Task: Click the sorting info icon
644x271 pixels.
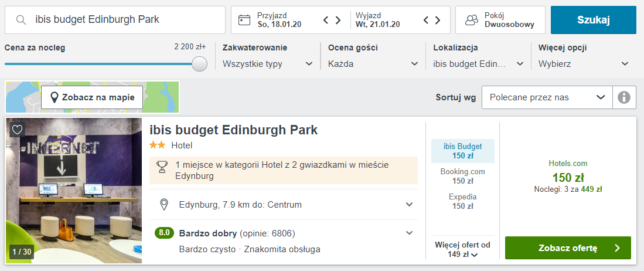Action: pyautogui.click(x=624, y=97)
